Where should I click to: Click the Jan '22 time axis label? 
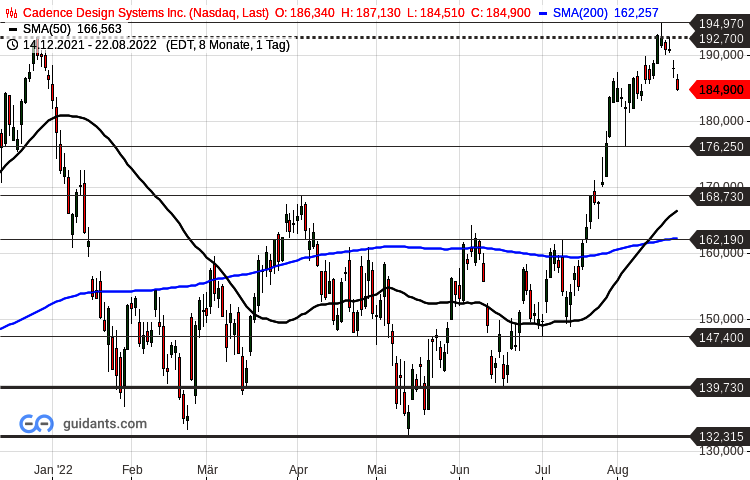click(x=52, y=468)
